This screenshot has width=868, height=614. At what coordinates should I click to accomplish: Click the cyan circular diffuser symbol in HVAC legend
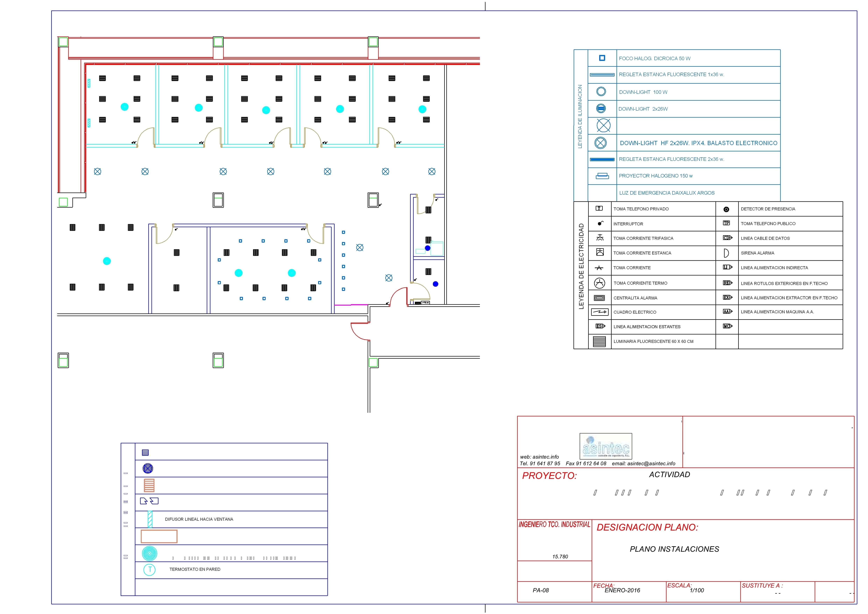point(150,553)
